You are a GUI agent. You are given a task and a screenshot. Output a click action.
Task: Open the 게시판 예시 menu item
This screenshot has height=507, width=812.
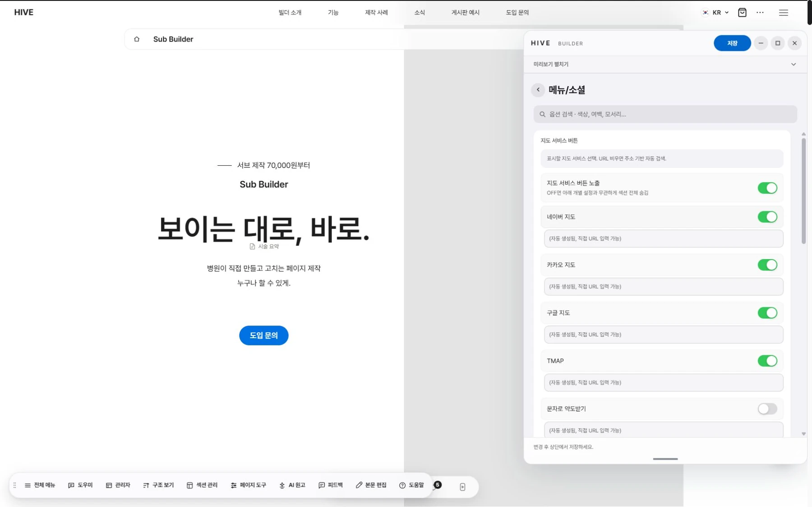[466, 13]
